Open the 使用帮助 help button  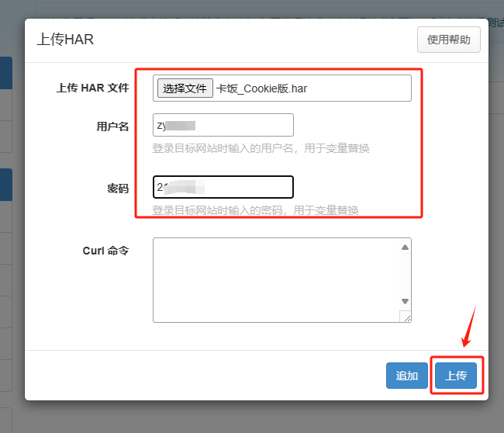(x=448, y=40)
